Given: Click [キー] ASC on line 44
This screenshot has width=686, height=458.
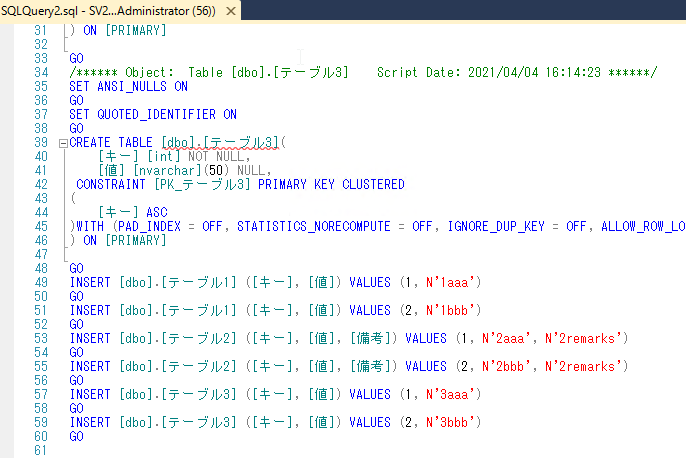Looking at the screenshot, I should click(133, 212).
